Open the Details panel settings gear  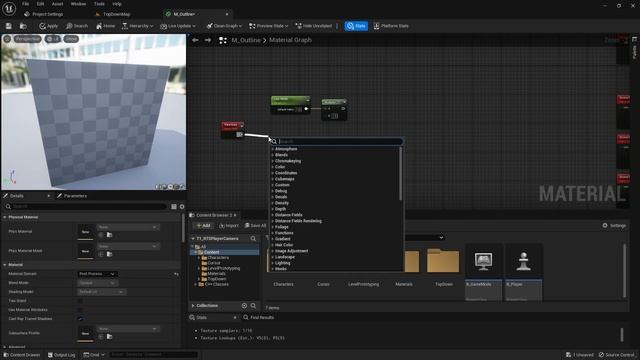(x=182, y=207)
